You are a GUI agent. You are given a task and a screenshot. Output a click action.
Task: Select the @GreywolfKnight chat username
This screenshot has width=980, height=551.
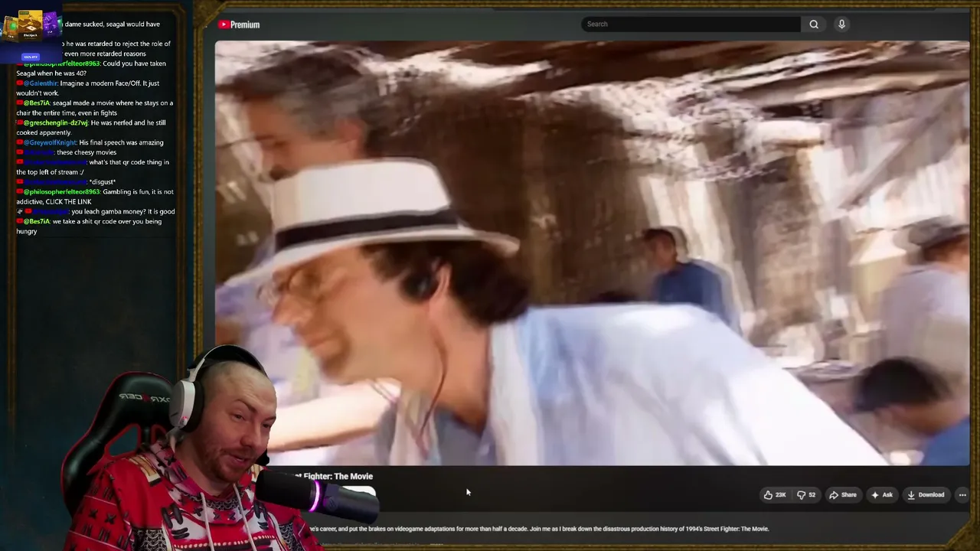(50, 142)
